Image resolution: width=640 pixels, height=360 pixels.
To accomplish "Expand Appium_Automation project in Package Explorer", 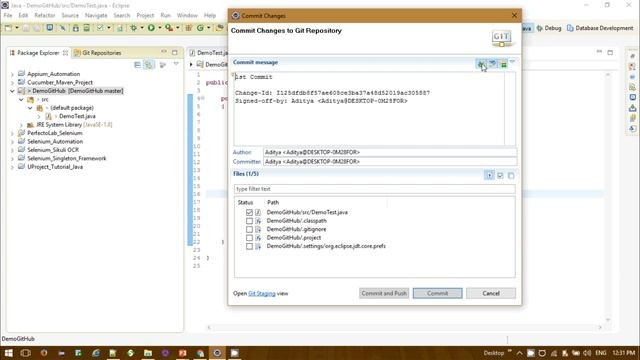I will click(12, 74).
